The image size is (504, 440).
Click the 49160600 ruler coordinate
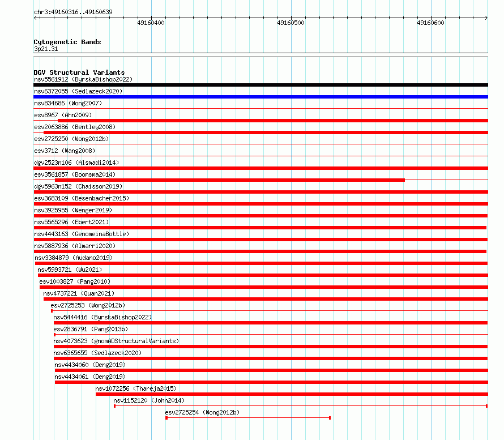coord(430,23)
